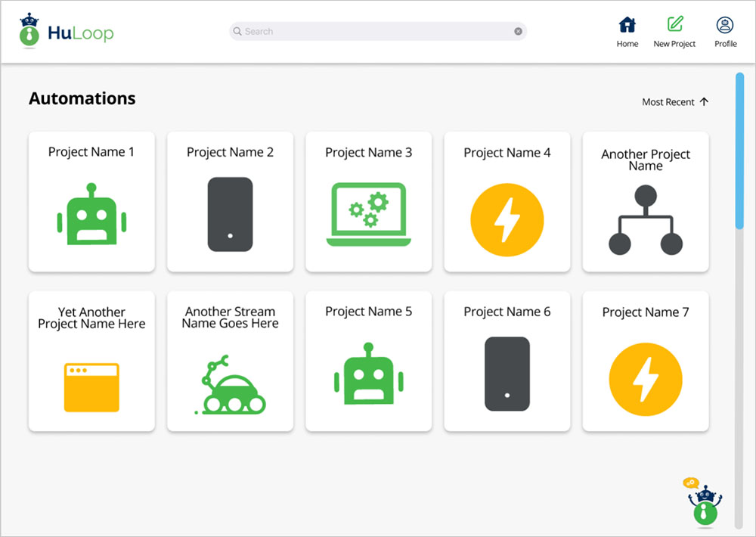Viewport: 756px width, 537px height.
Task: Click the blue vertical scrollbar thumb
Action: tap(739, 150)
